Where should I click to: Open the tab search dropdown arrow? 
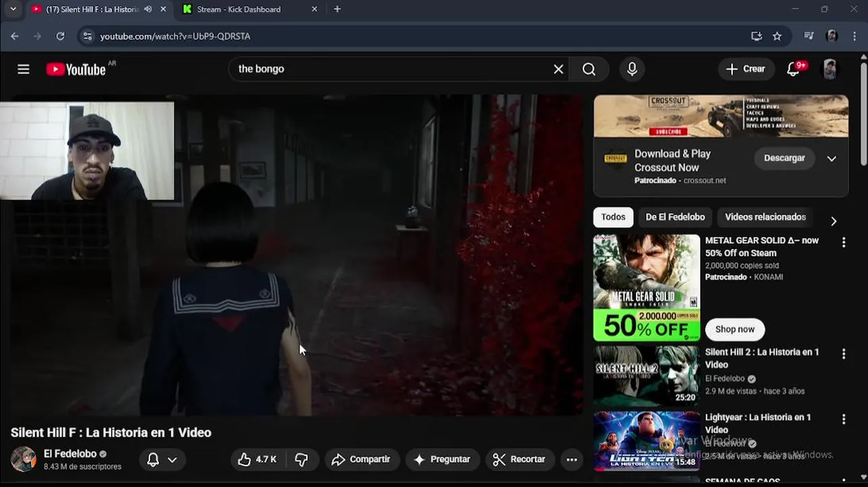click(13, 9)
